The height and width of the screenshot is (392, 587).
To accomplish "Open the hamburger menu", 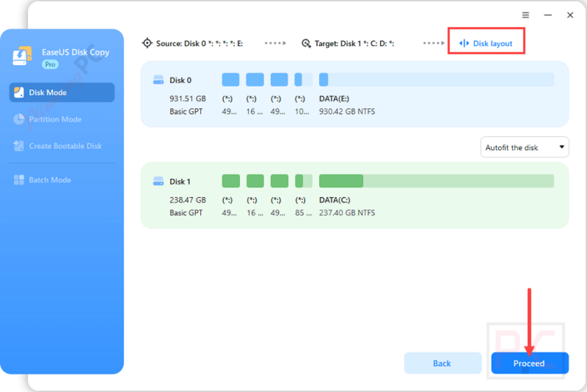I will coord(525,15).
